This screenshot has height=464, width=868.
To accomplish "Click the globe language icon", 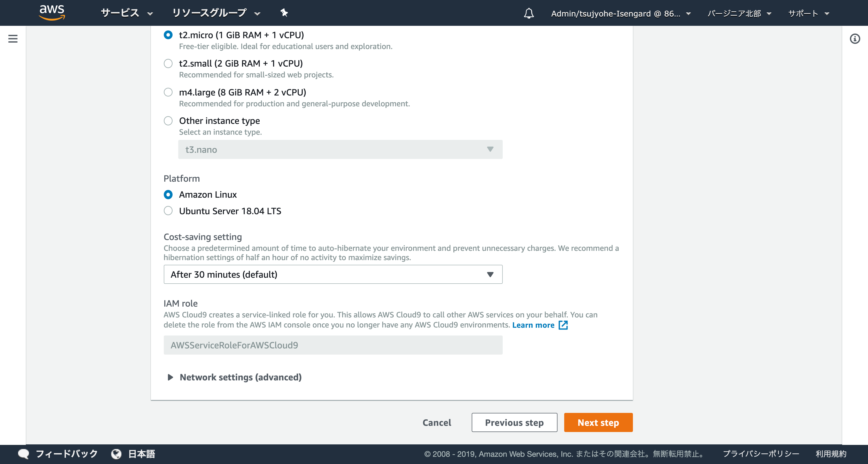I will pyautogui.click(x=116, y=454).
